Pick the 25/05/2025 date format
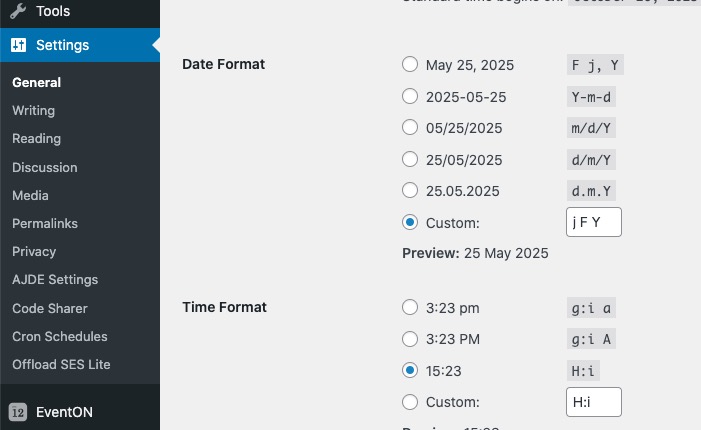The height and width of the screenshot is (430, 701). click(410, 159)
